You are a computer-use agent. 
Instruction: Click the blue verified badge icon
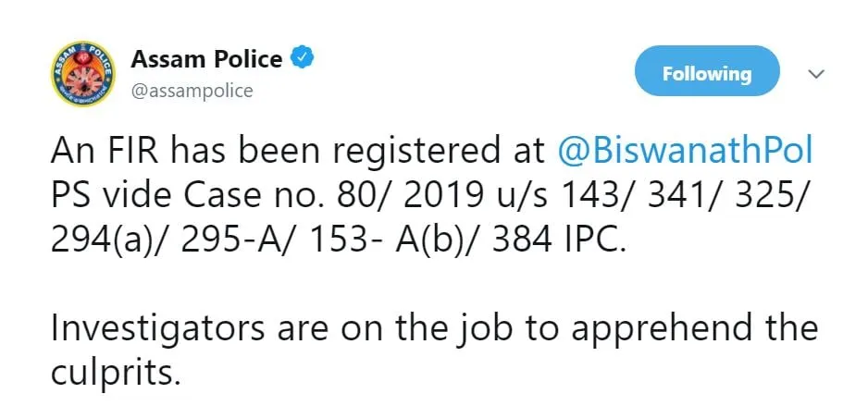(303, 58)
